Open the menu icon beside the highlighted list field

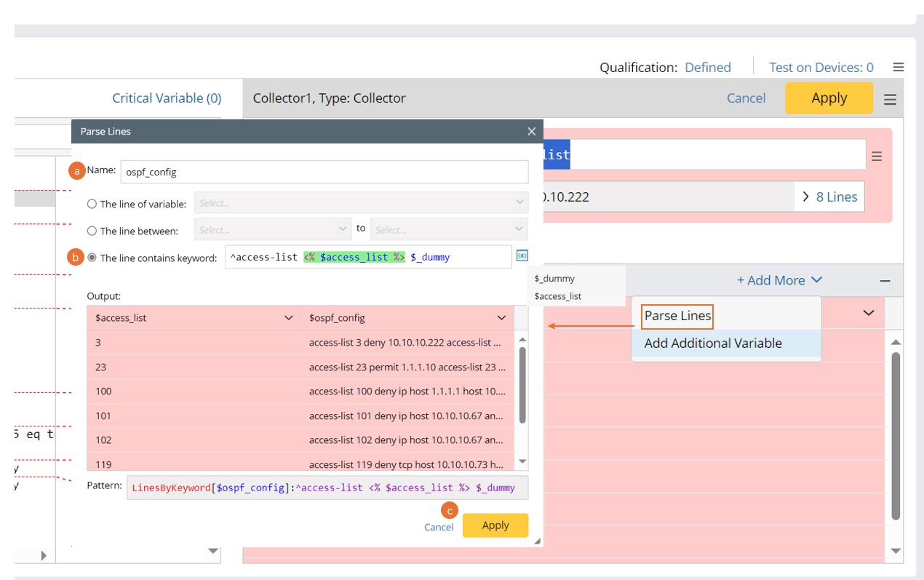point(877,156)
